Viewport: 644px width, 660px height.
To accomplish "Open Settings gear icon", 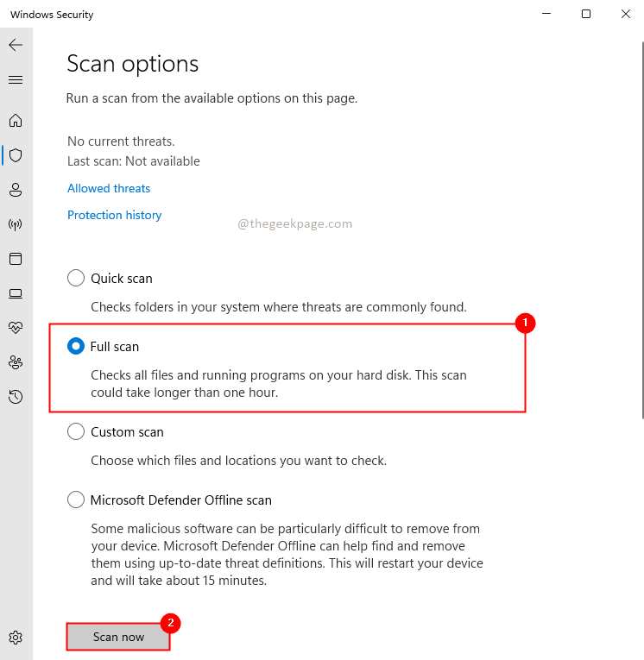I will (16, 638).
